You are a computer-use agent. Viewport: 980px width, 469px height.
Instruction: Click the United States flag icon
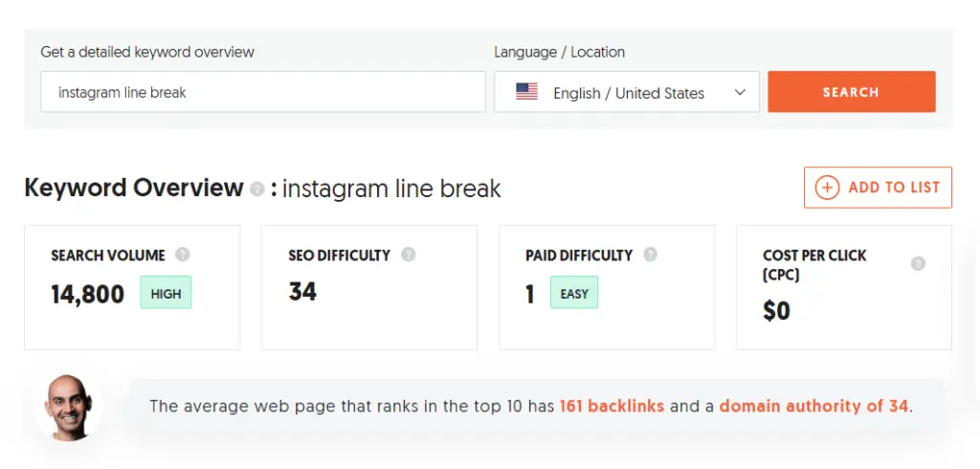526,92
